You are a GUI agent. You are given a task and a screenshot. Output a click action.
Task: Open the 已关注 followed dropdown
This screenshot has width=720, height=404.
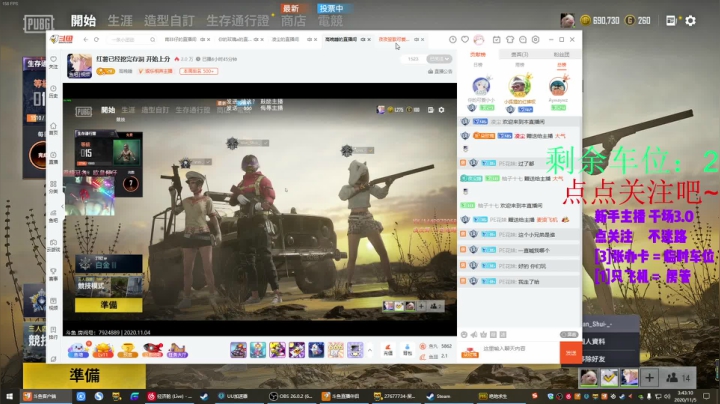pyautogui.click(x=439, y=59)
